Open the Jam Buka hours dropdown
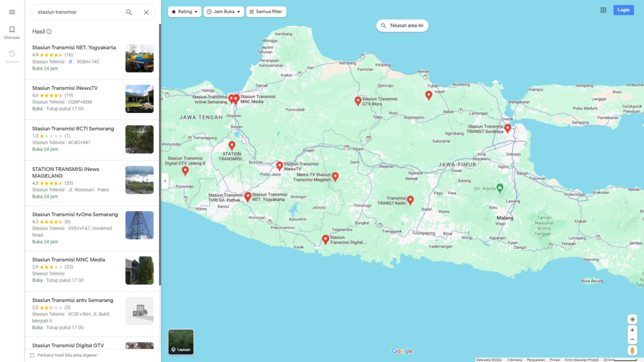Screen dimensions: 644x362 pos(223,12)
